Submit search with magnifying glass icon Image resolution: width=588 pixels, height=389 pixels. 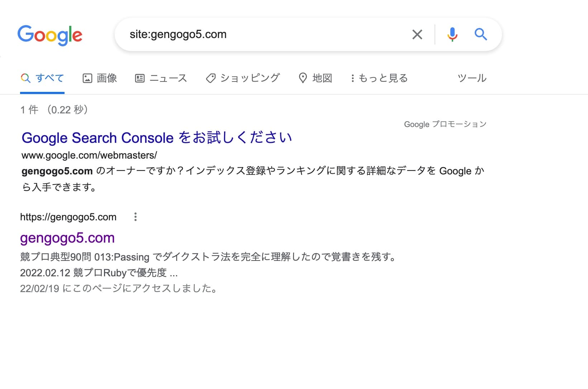(x=481, y=34)
